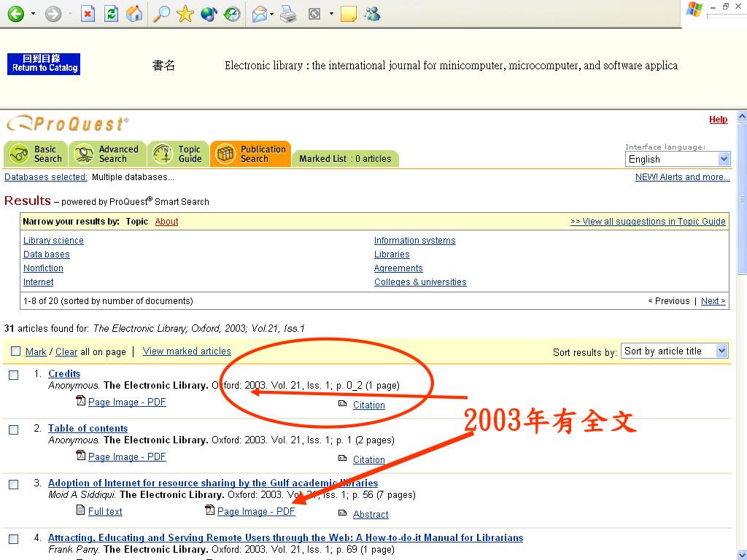
Task: Expand the Mail button dropdown arrow
Action: click(271, 14)
